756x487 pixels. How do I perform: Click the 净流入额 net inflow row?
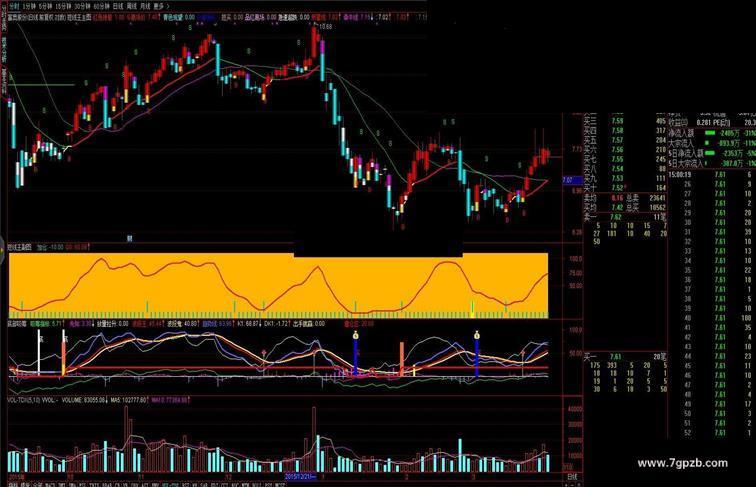pyautogui.click(x=712, y=133)
